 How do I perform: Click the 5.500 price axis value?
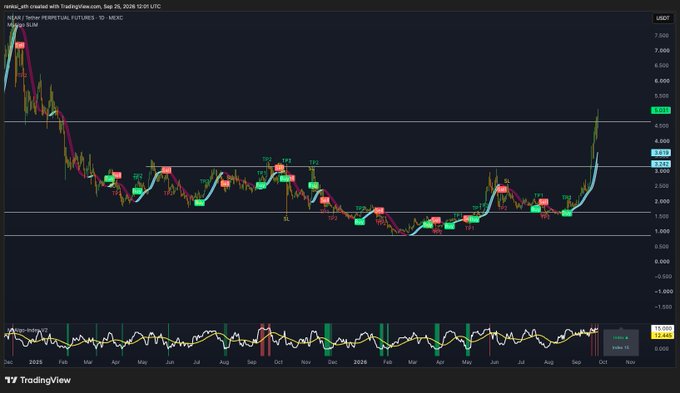click(662, 96)
